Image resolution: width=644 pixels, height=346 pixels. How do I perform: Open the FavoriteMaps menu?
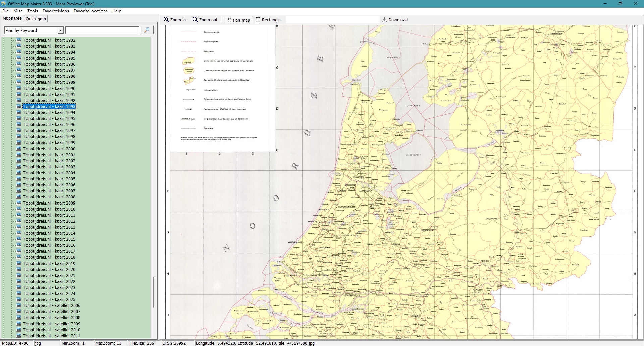[56, 11]
